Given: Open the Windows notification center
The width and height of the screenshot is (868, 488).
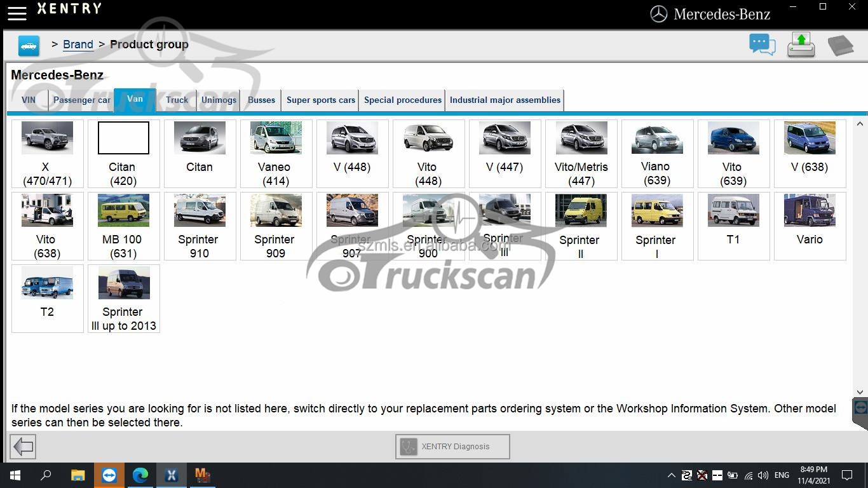Looking at the screenshot, I should (847, 475).
